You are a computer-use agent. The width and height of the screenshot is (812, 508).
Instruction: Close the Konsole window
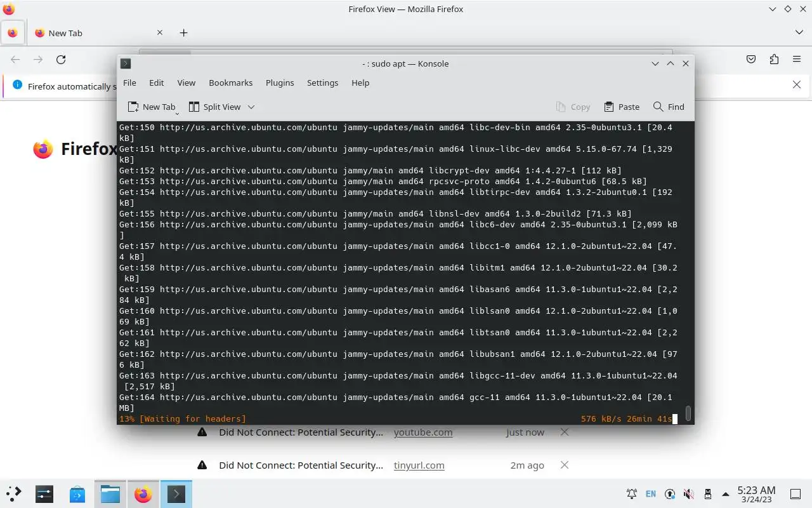[686, 63]
